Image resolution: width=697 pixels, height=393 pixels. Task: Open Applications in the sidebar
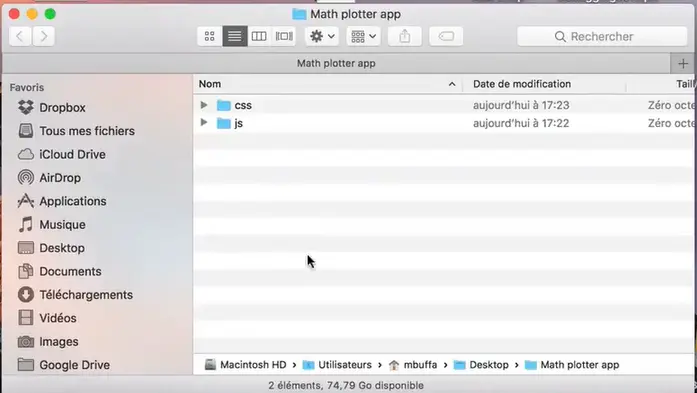73,201
